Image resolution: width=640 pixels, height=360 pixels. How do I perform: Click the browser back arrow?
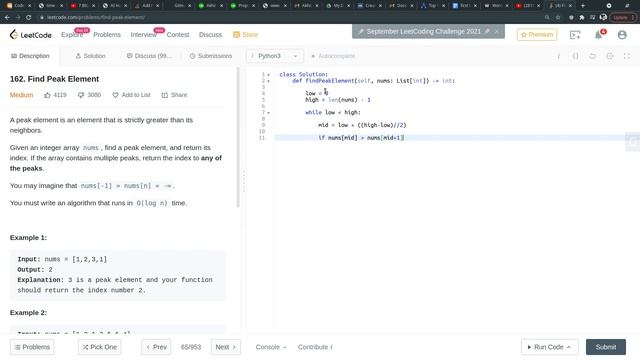coord(7,18)
